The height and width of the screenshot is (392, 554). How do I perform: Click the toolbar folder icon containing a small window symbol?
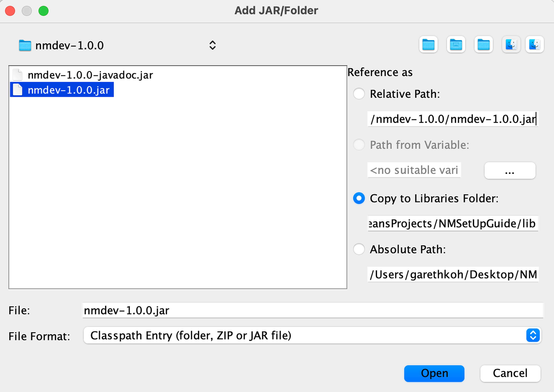456,45
